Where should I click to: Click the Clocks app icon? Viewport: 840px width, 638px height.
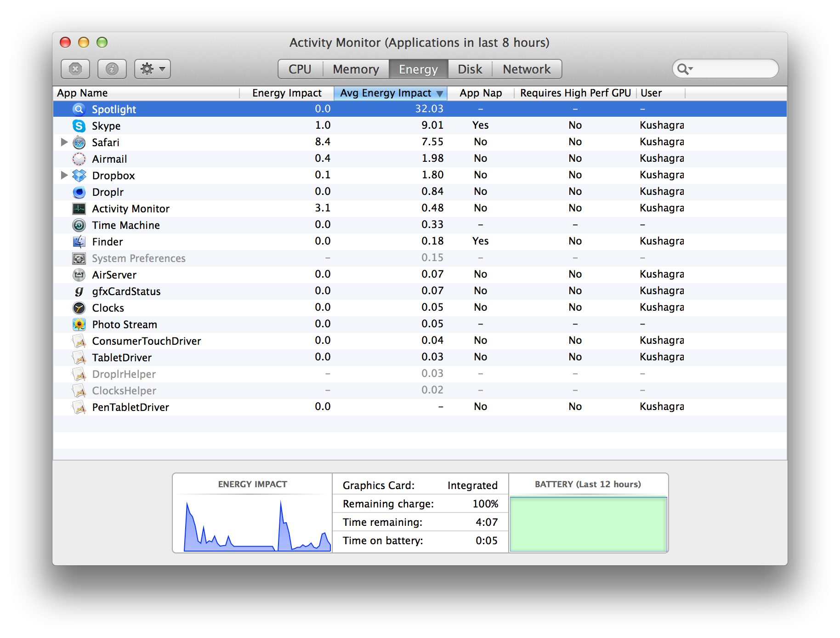[x=79, y=308]
